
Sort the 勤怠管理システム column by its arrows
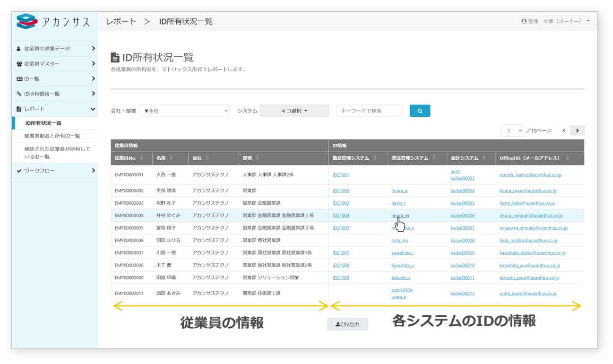[375, 158]
